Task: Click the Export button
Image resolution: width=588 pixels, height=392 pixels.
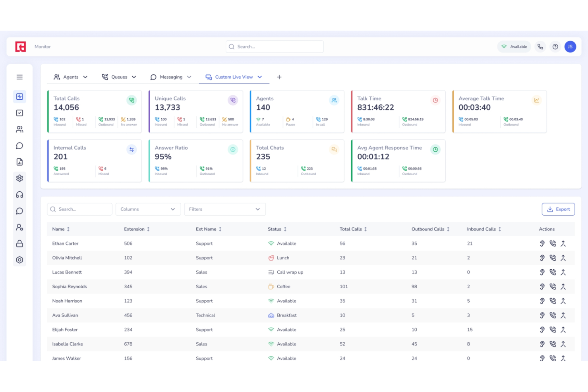Action: [x=558, y=209]
